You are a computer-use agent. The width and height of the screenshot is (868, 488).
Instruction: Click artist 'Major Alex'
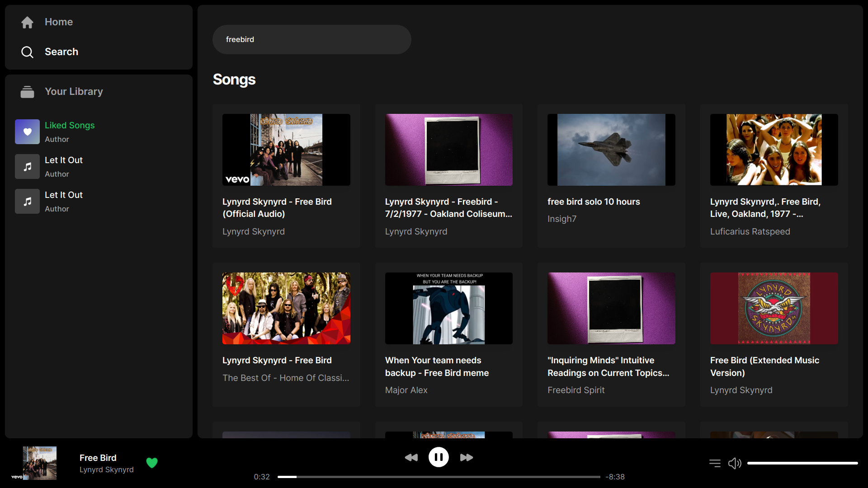click(406, 390)
